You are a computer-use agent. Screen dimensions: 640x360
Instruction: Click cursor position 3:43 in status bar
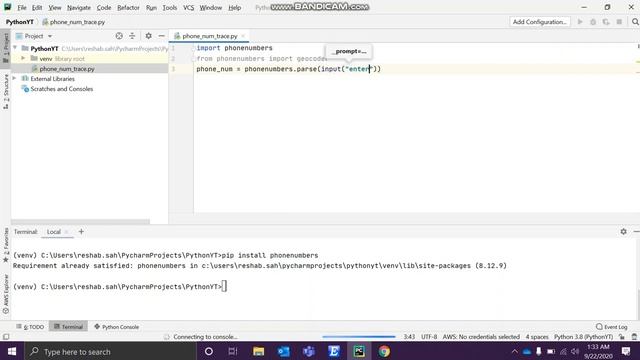409,337
